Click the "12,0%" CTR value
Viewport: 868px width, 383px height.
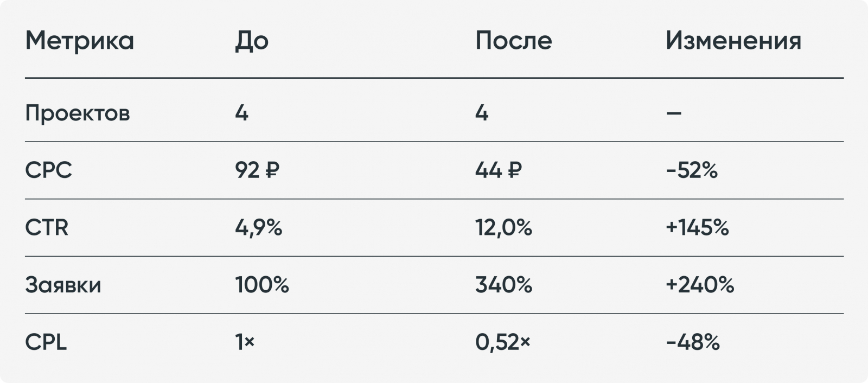coord(503,228)
